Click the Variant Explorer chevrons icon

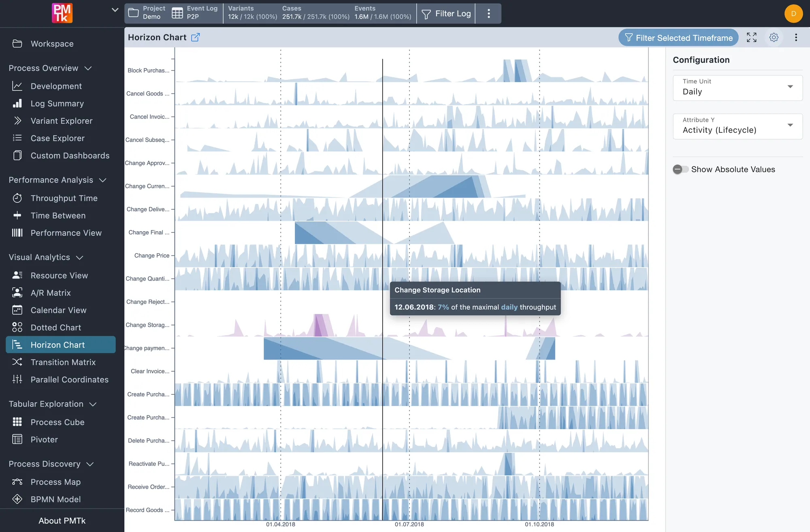click(17, 121)
